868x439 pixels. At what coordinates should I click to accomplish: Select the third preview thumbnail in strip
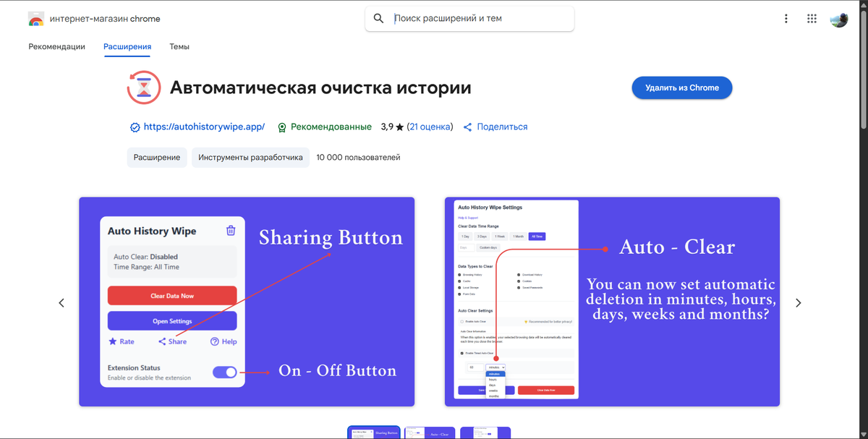(x=485, y=432)
